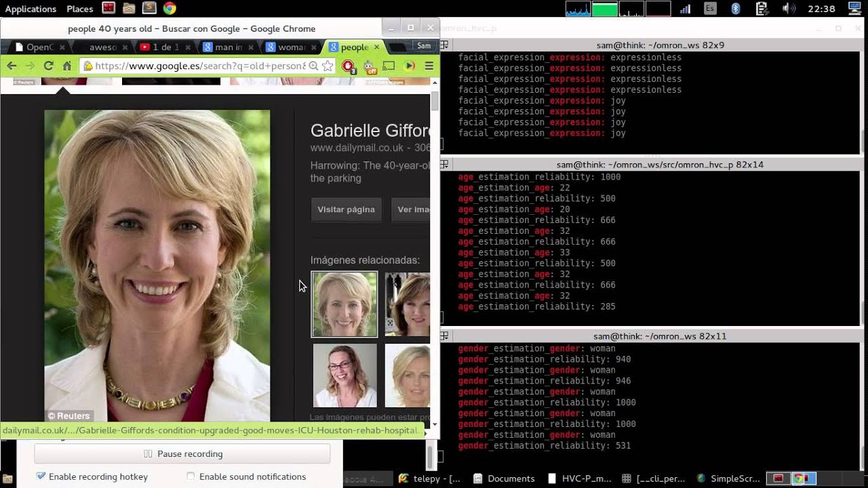This screenshot has height=488, width=868.
Task: Switch to the OpenC tab
Action: point(40,47)
